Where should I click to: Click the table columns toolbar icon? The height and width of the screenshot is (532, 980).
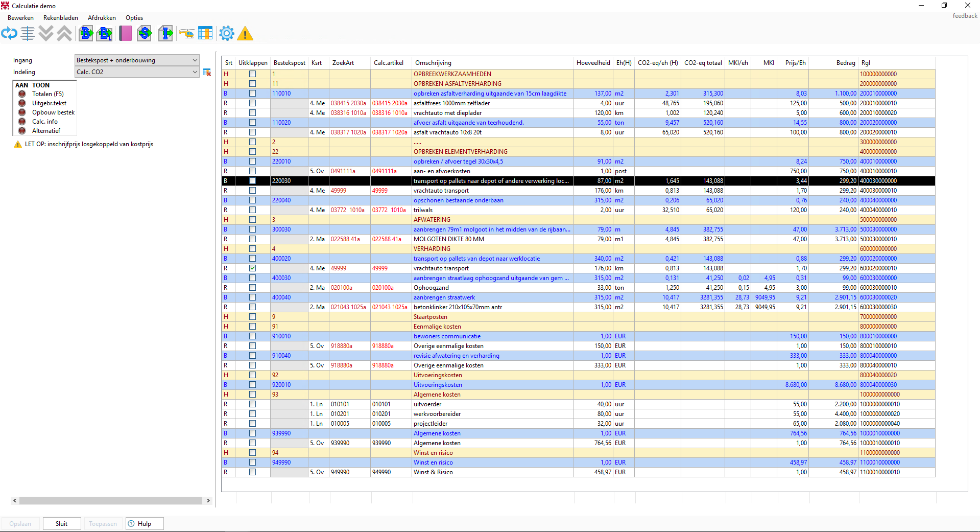pyautogui.click(x=205, y=34)
